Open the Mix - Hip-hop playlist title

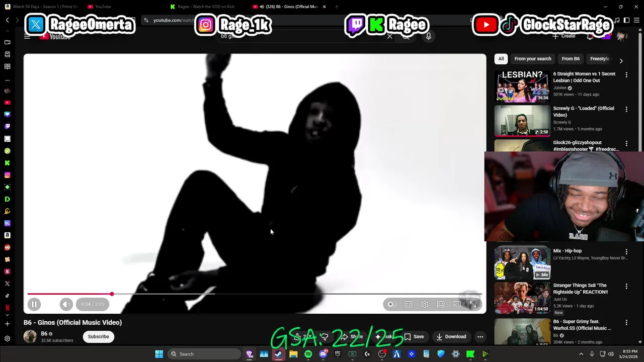coord(567,251)
